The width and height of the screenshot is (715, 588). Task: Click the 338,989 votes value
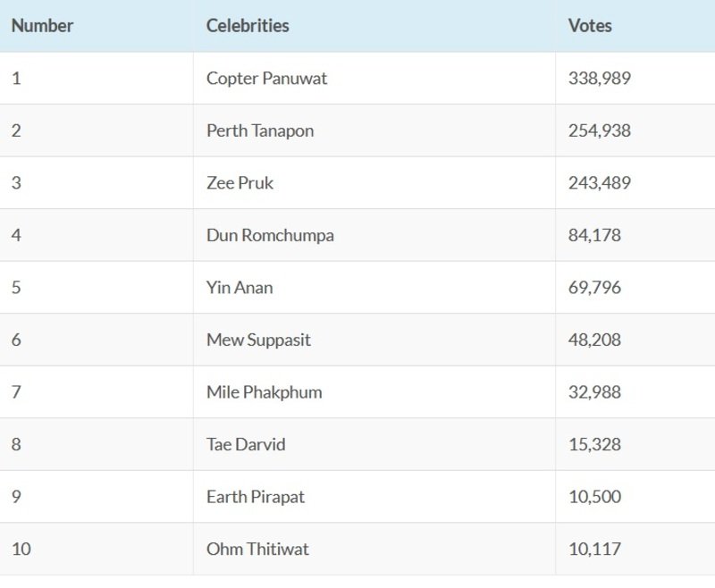click(600, 79)
